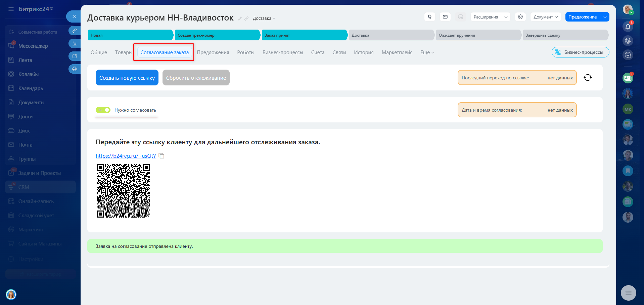Expand the Предложение button arrow

point(605,17)
